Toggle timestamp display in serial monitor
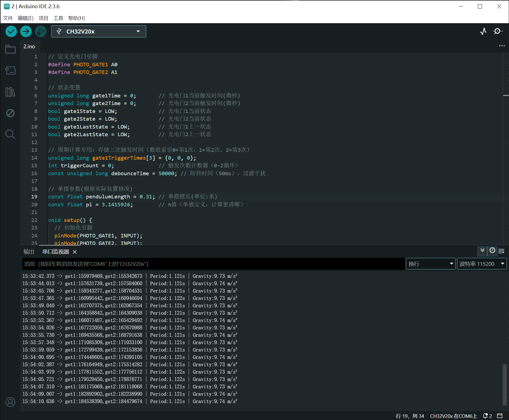 point(492,251)
